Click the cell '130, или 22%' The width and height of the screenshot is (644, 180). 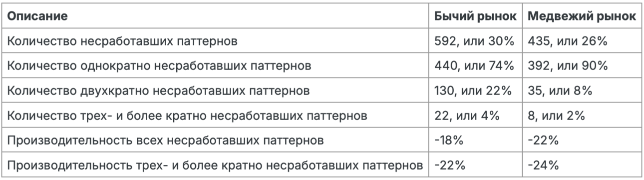point(474,90)
